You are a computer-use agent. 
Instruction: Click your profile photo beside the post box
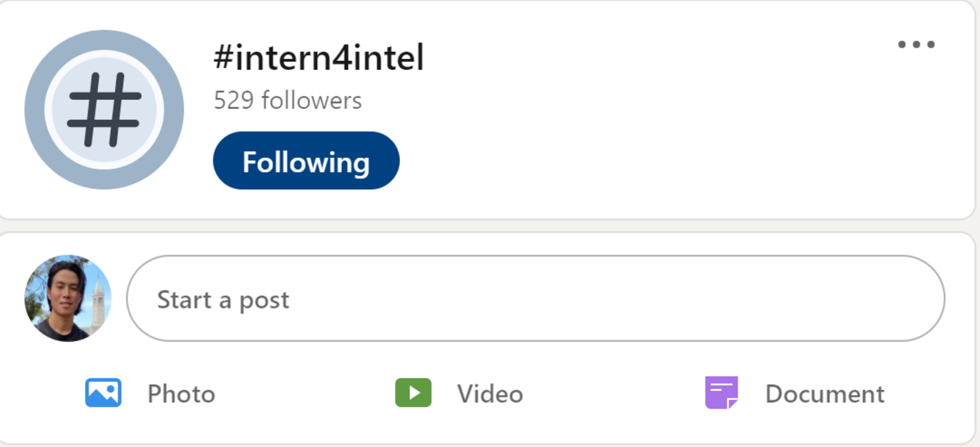point(67,298)
